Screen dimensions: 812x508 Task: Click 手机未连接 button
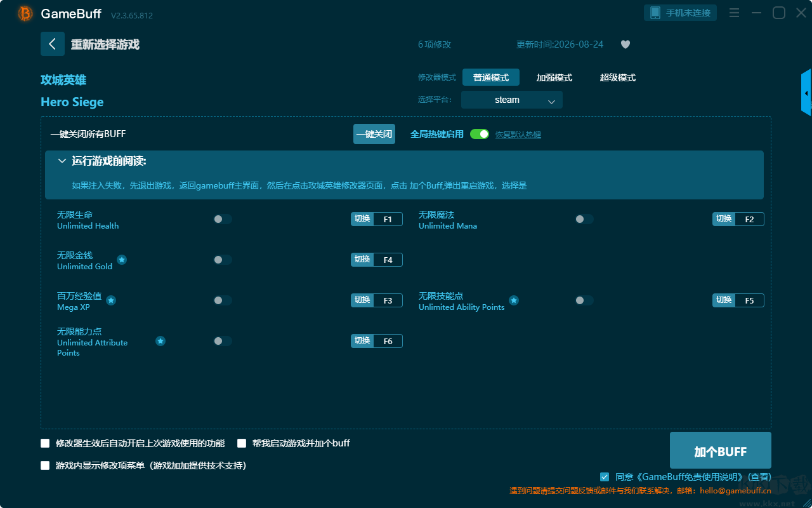[x=681, y=13]
